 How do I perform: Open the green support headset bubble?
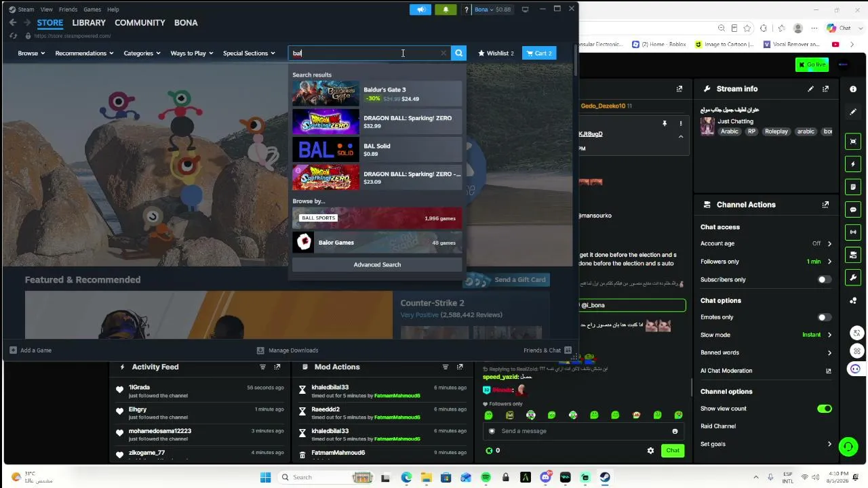[848, 446]
